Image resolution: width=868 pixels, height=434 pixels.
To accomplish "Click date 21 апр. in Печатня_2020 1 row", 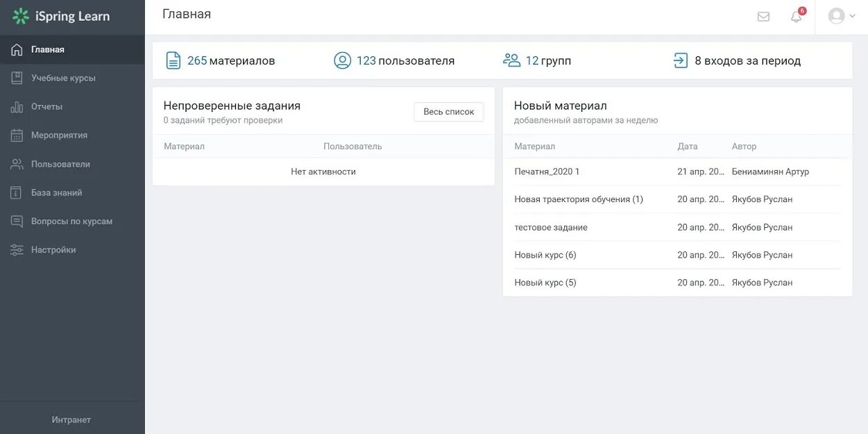I will tap(701, 172).
